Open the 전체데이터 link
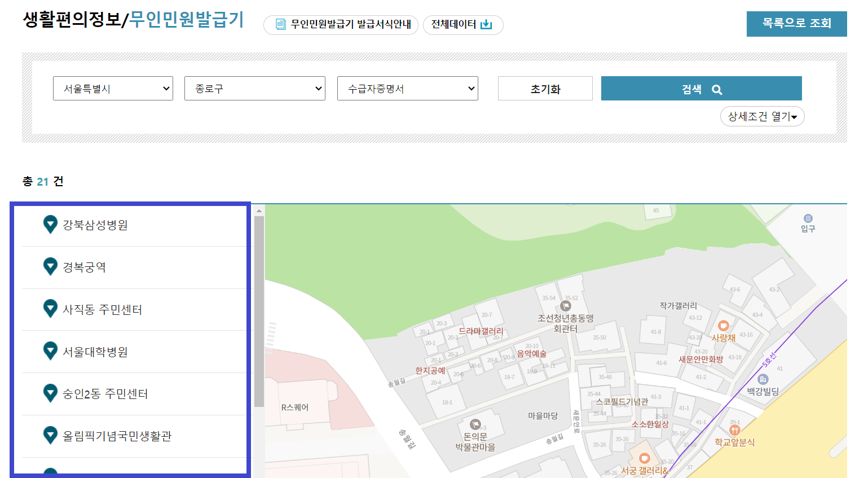868x478 pixels. click(x=463, y=25)
